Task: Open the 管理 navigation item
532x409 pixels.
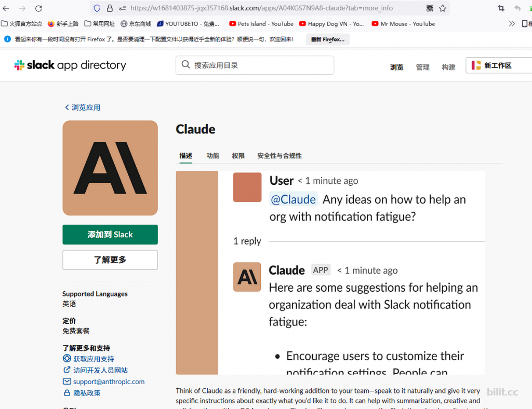Action: click(422, 67)
